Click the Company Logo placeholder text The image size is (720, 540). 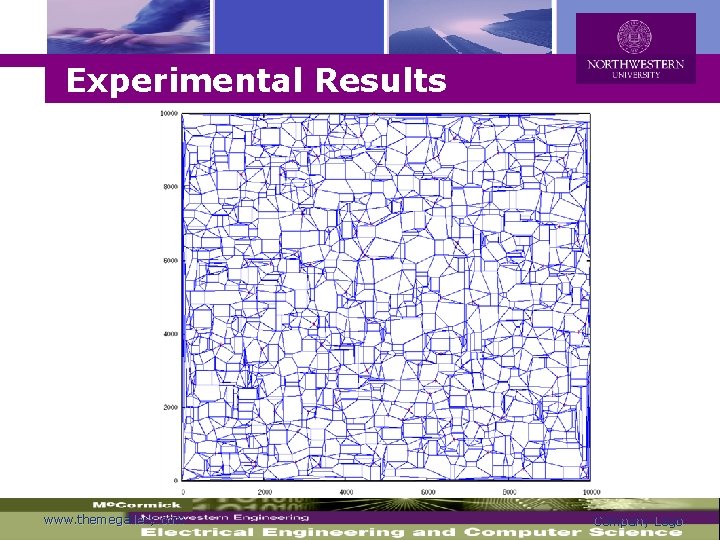638,521
